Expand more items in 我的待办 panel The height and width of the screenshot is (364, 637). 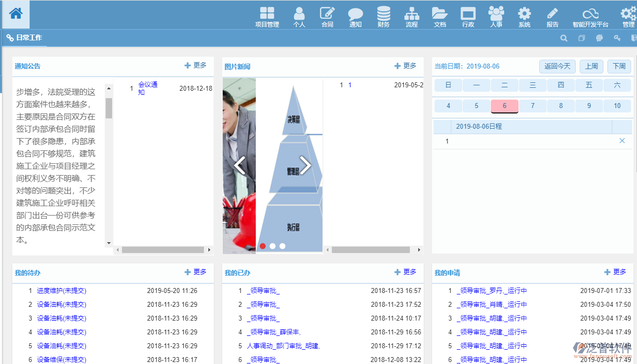[196, 272]
